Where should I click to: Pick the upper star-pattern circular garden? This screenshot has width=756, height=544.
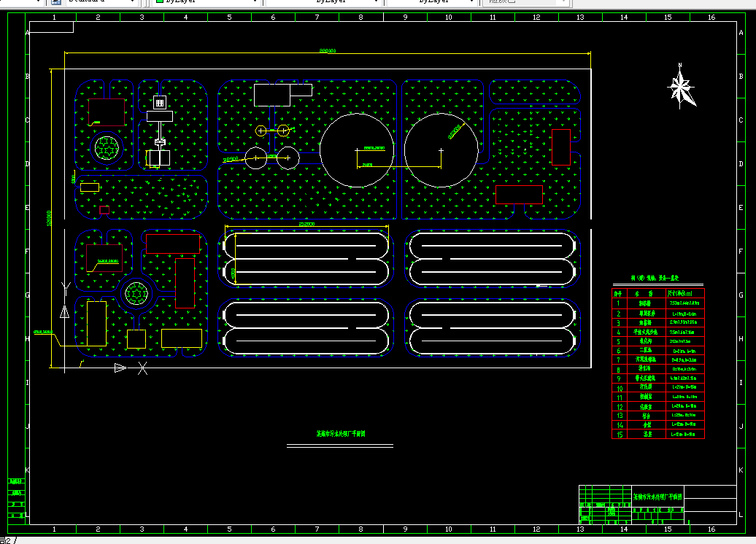point(107,148)
